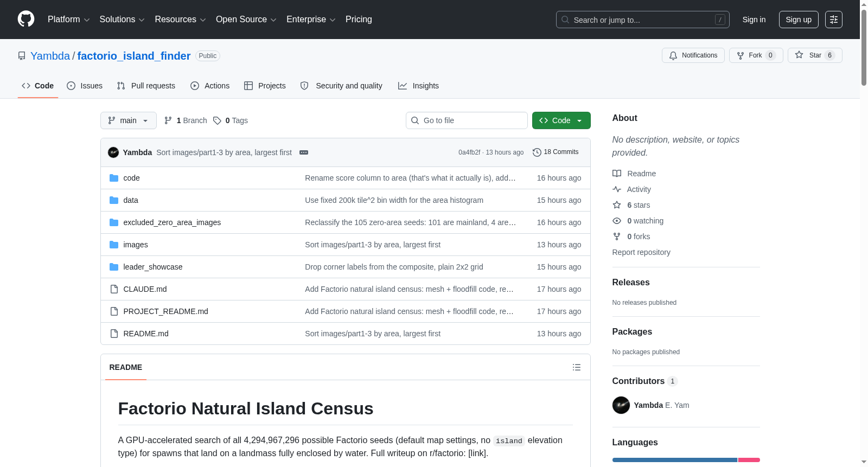Select the README tab header
The height and width of the screenshot is (467, 868).
(126, 367)
